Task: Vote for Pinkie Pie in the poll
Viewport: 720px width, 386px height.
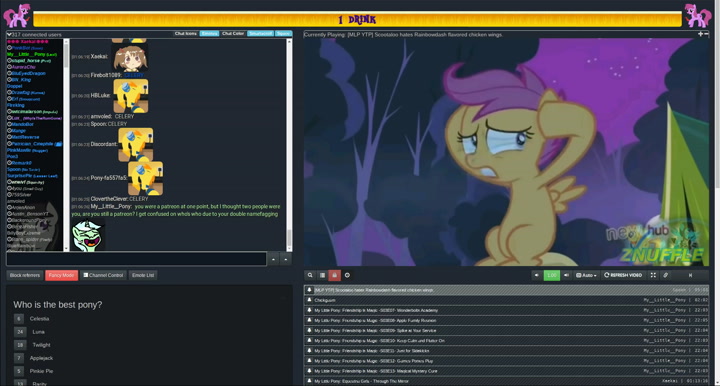Action: click(x=19, y=371)
